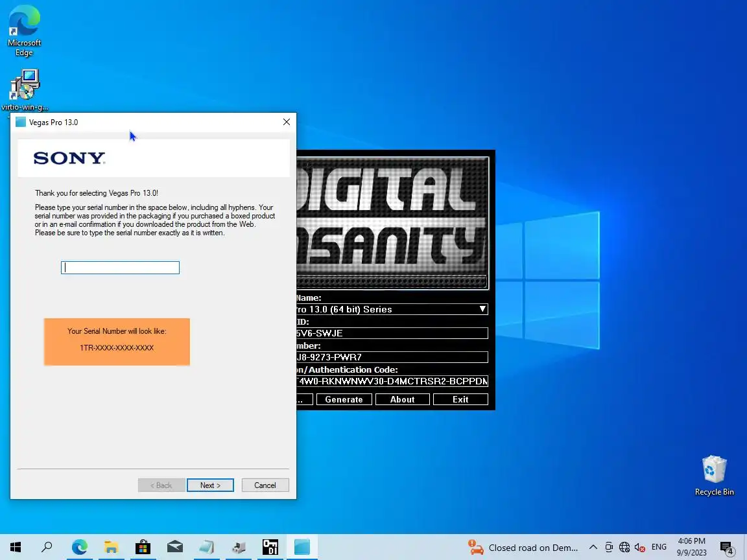Click 'Your Serial Number will look like:' text
Screen dimensions: 747x560
coord(117,331)
